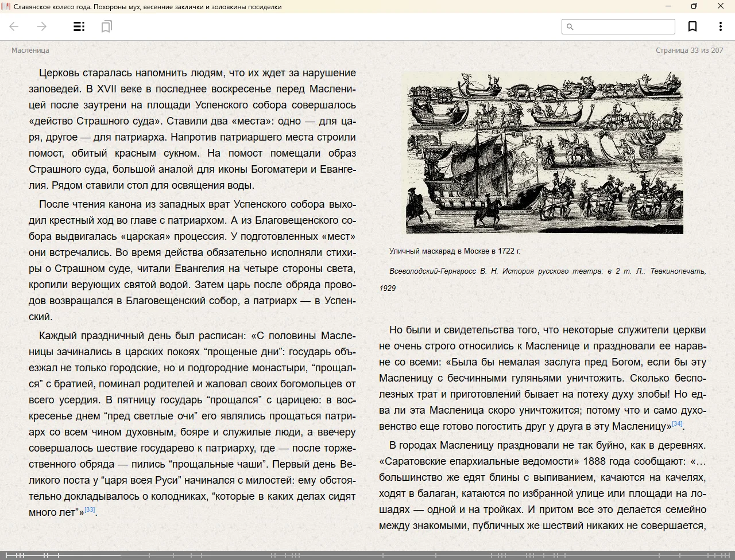735x560 pixels.
Task: Minimize the reader window
Action: (x=668, y=6)
